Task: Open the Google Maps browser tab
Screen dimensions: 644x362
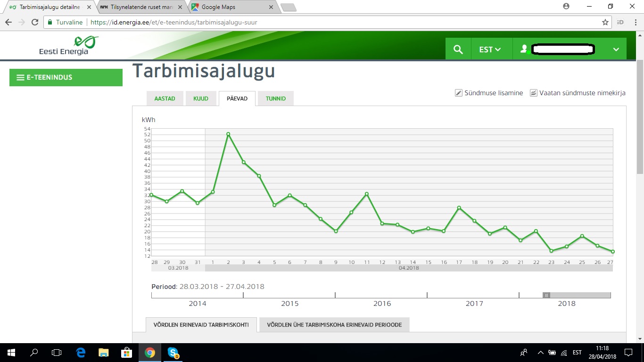Action: pyautogui.click(x=232, y=7)
